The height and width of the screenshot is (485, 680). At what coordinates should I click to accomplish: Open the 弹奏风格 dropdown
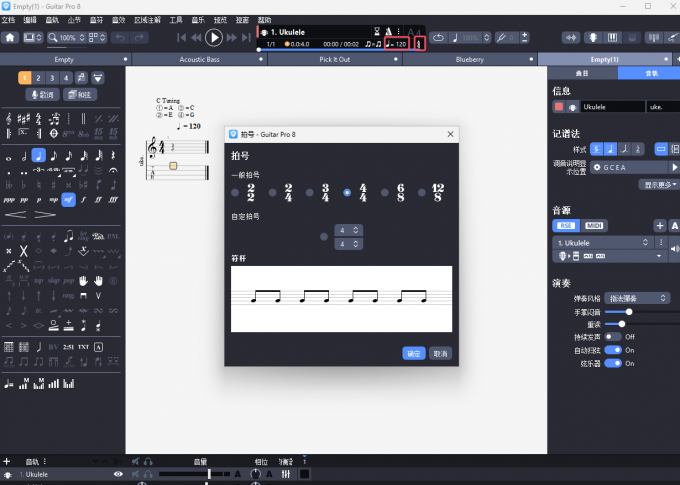pos(636,298)
